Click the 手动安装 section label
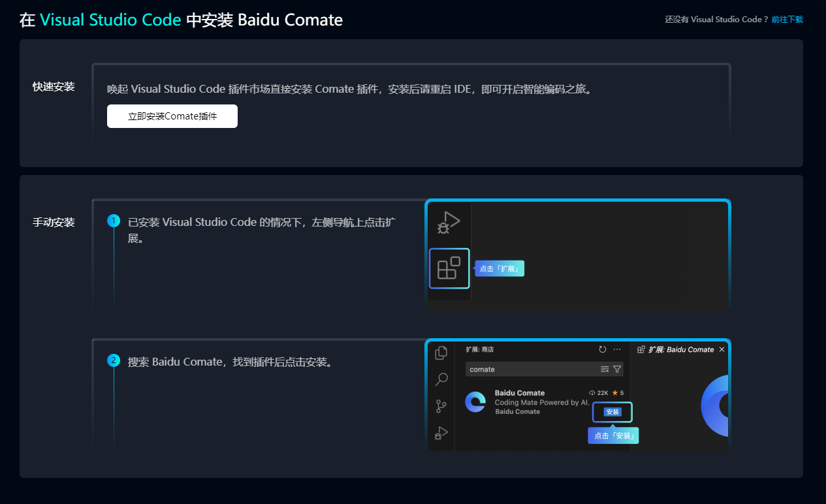The width and height of the screenshot is (826, 504). [54, 223]
